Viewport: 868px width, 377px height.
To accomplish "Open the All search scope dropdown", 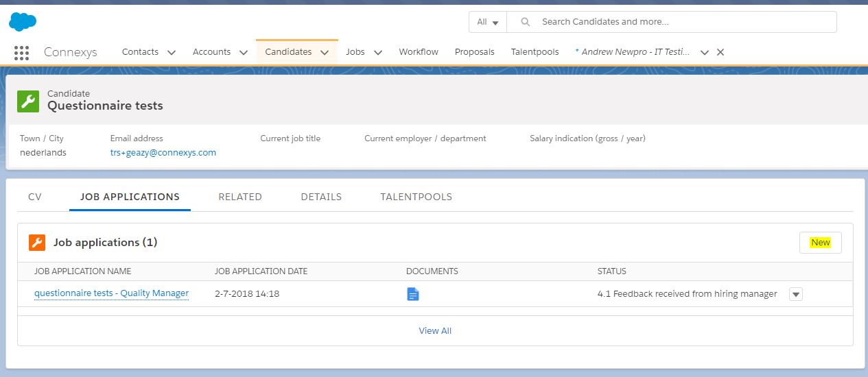I will 488,22.
